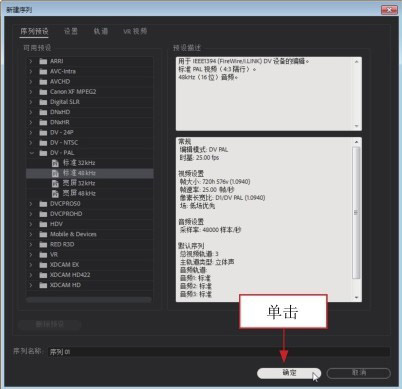Click the DV - NTSC folder icon

(x=43, y=143)
